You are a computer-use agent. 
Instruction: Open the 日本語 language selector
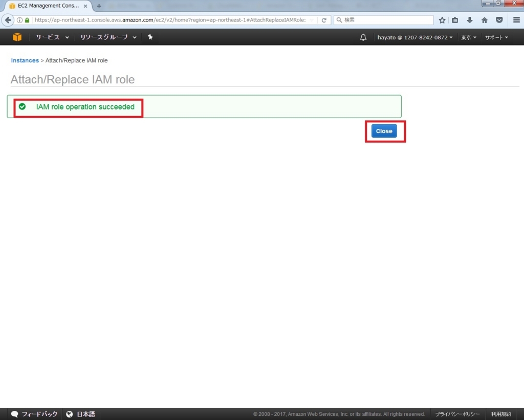(80, 414)
